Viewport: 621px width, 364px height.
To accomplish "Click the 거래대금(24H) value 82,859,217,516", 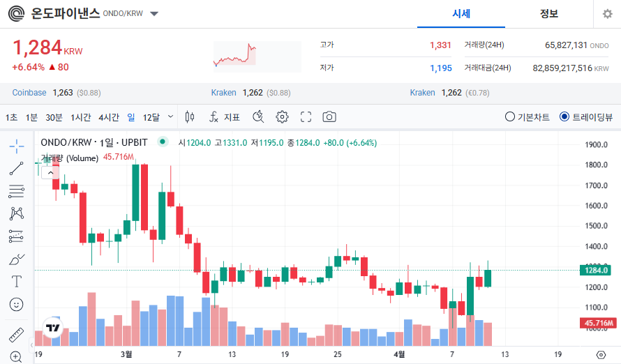I will (562, 68).
